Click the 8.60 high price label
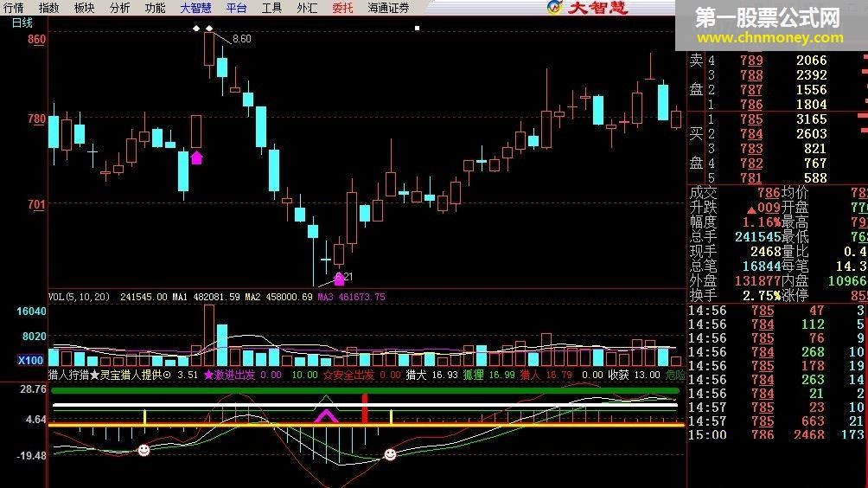Image resolution: width=868 pixels, height=488 pixels. 241,39
